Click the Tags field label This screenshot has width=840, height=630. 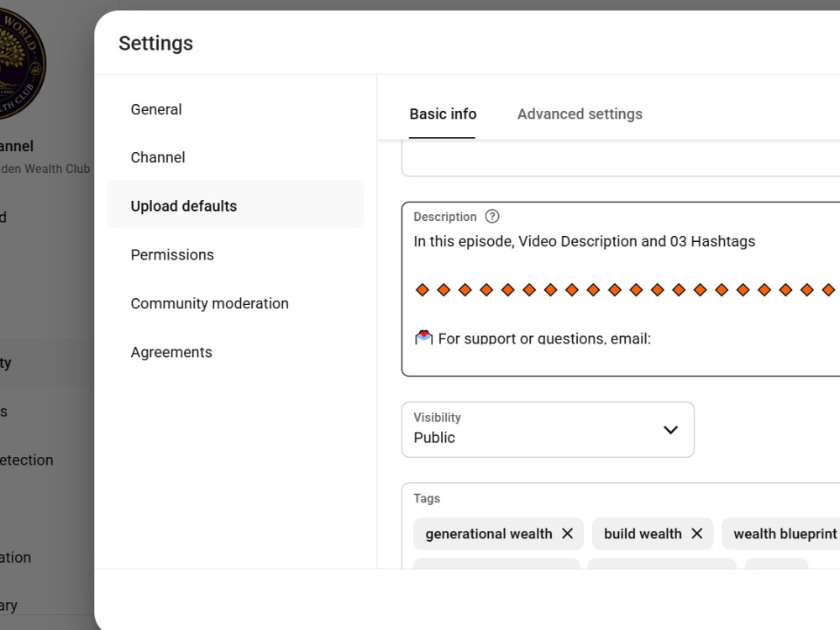pyautogui.click(x=427, y=498)
